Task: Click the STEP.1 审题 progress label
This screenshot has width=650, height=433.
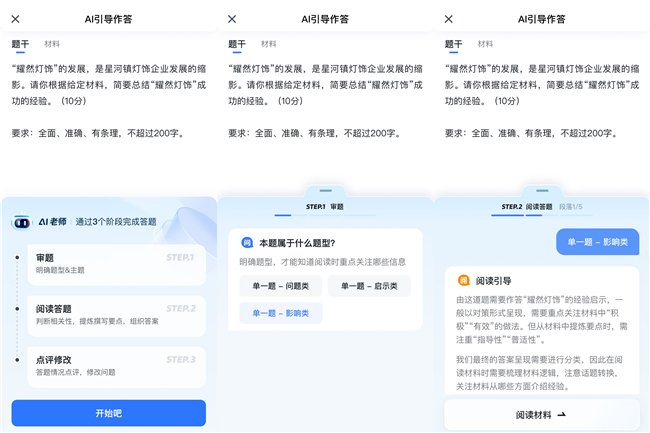Action: point(325,207)
